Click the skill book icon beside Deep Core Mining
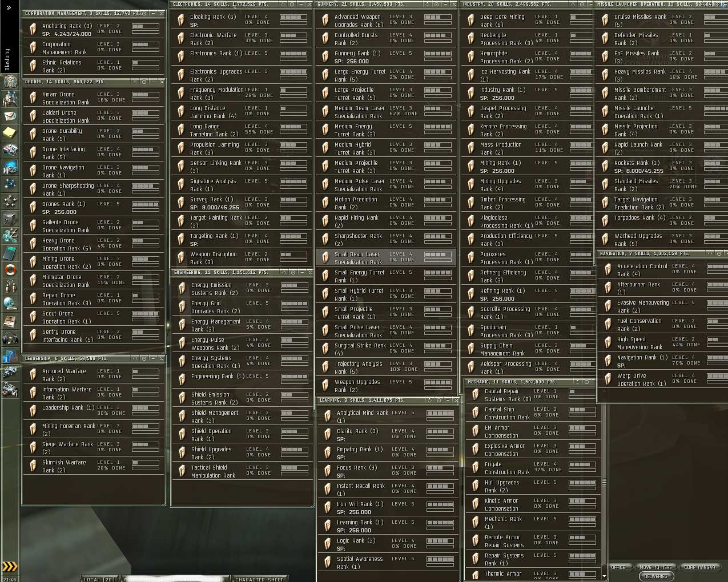This screenshot has width=728, height=582. (471, 21)
